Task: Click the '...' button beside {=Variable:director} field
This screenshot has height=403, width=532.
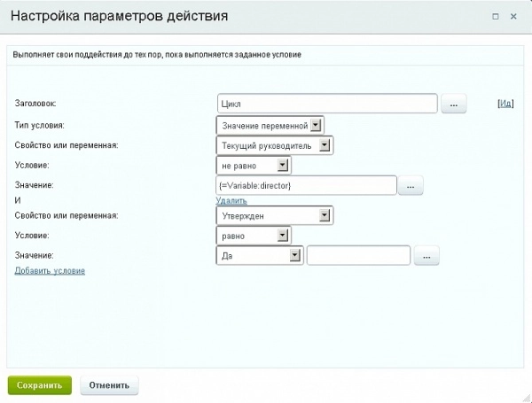Action: 411,186
